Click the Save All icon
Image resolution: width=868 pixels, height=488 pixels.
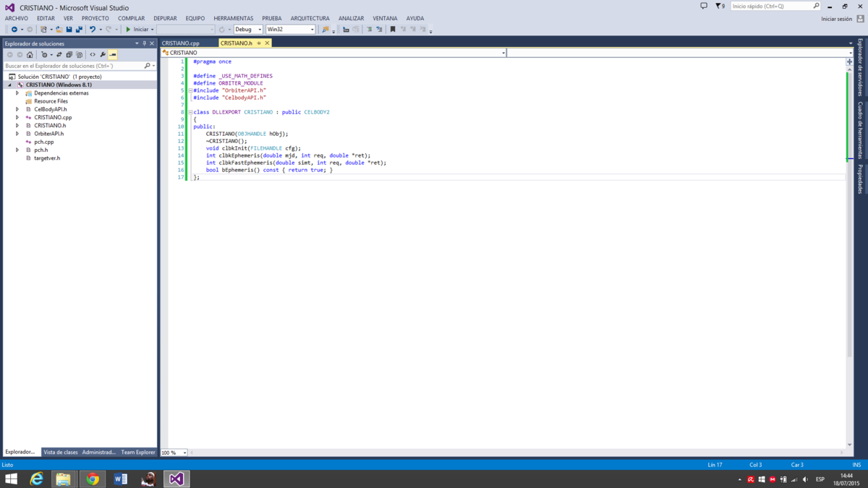click(79, 30)
